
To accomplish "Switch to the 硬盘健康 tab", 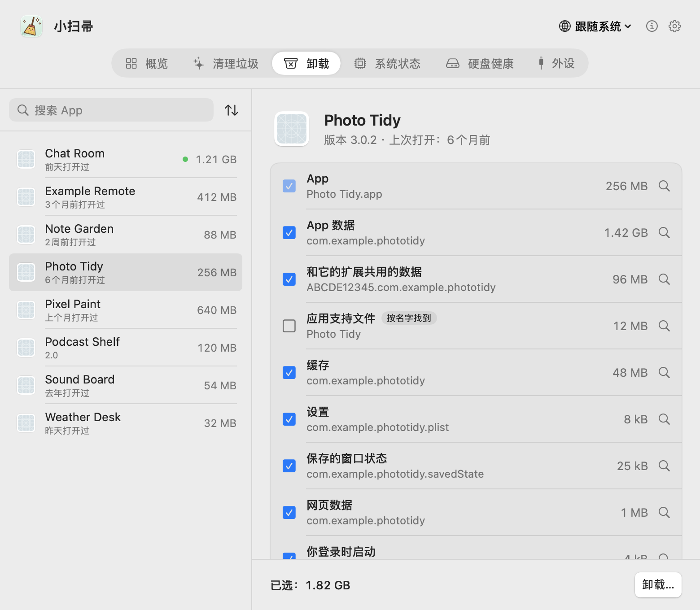I will pos(480,63).
